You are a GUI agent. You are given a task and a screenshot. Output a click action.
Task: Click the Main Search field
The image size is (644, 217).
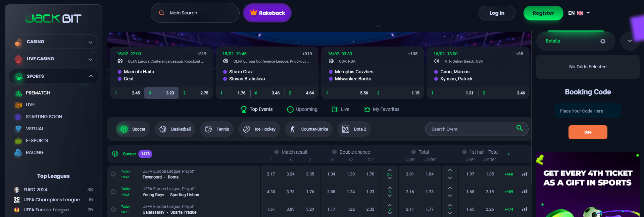coord(195,13)
